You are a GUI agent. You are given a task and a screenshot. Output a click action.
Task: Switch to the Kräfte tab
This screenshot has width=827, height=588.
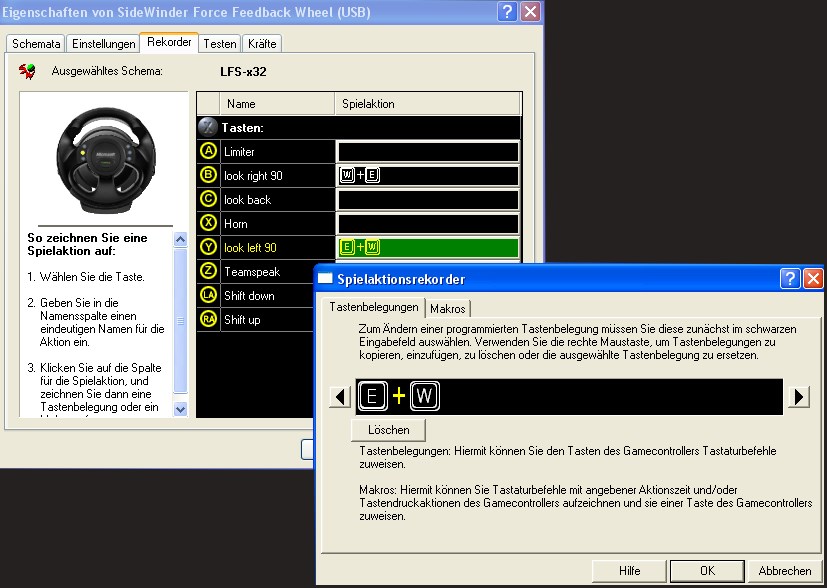262,44
